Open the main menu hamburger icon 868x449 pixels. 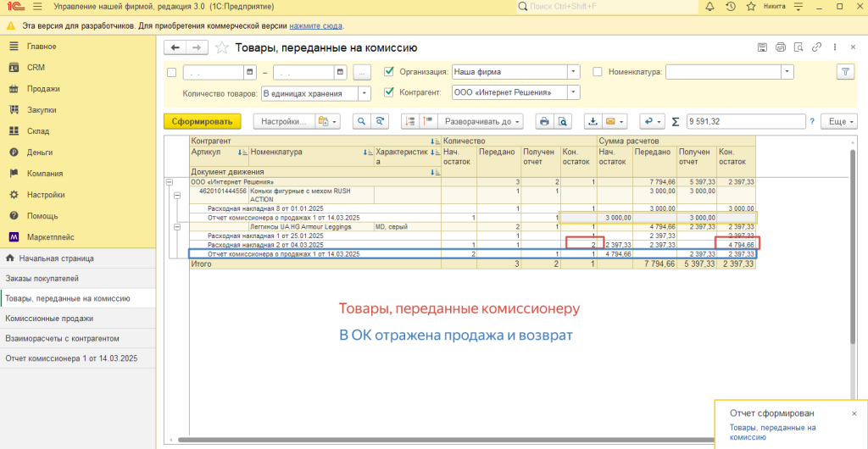click(x=37, y=7)
